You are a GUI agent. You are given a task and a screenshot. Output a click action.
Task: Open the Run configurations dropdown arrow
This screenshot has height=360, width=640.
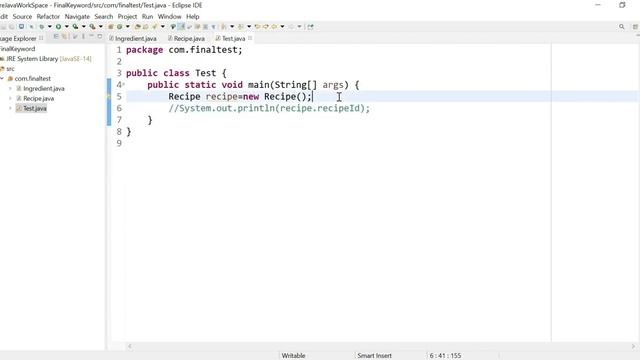pos(67,27)
